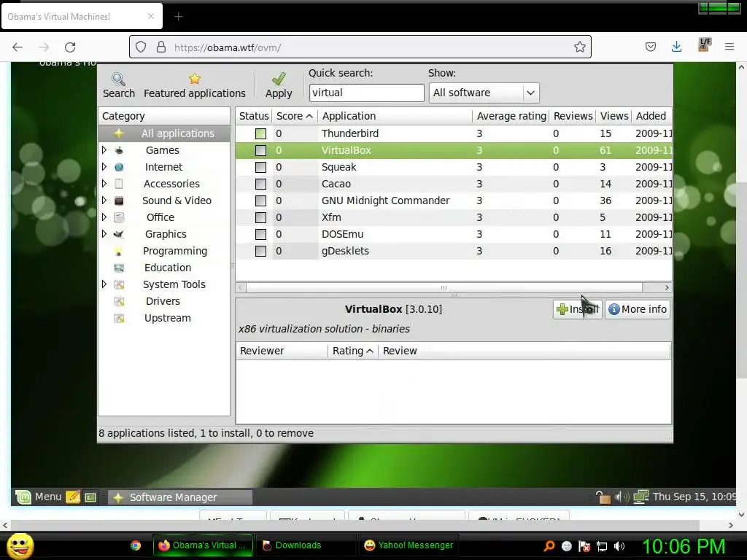Bookmark this page with star icon
The image size is (747, 560).
[x=579, y=47]
